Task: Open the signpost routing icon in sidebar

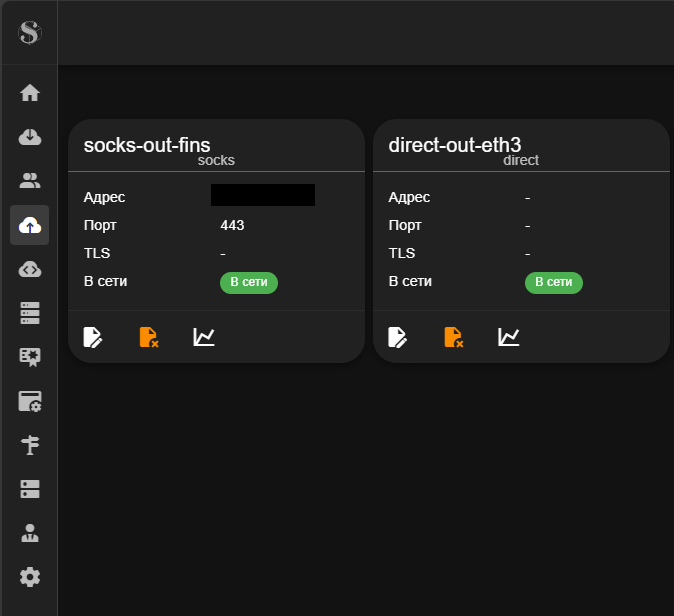Action: [x=30, y=445]
